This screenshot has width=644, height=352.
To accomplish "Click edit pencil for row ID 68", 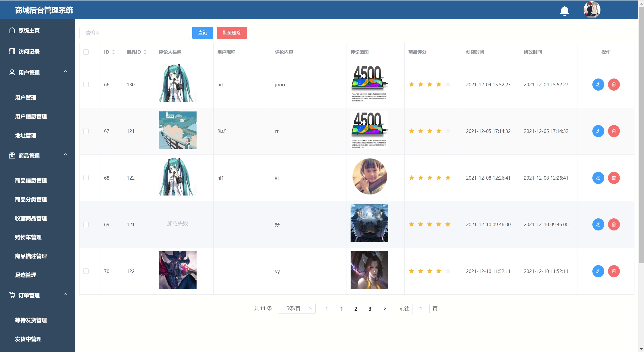I will pyautogui.click(x=598, y=178).
